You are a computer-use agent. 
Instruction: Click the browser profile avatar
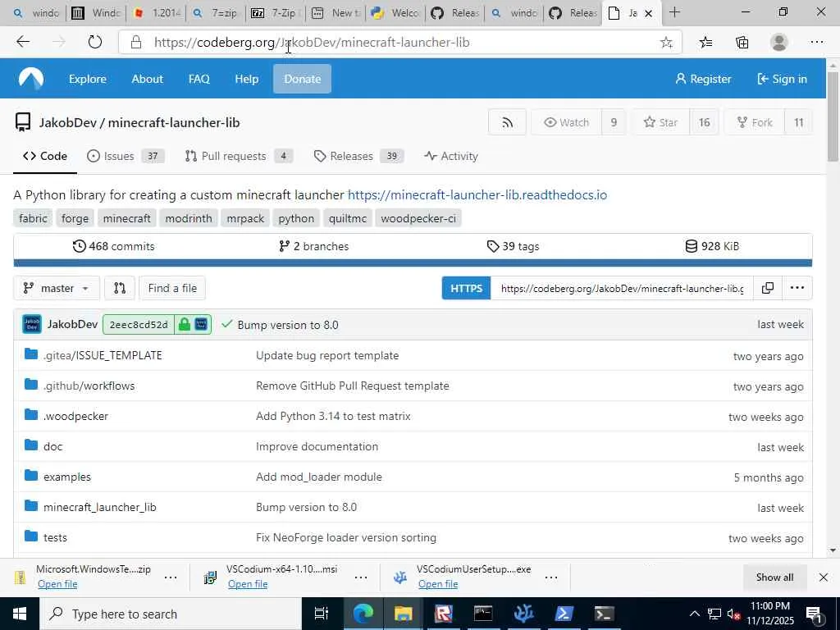779,43
